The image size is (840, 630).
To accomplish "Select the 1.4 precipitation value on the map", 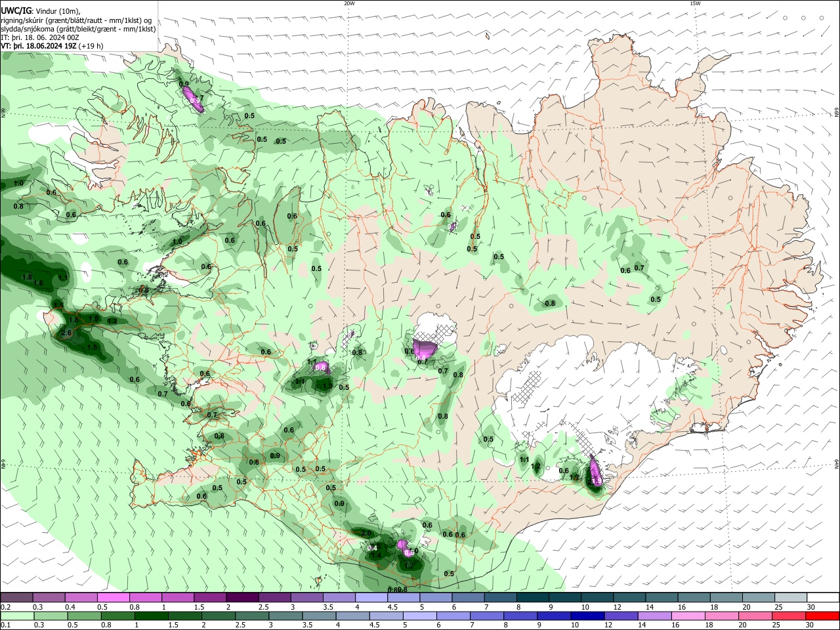I will pyautogui.click(x=376, y=556).
